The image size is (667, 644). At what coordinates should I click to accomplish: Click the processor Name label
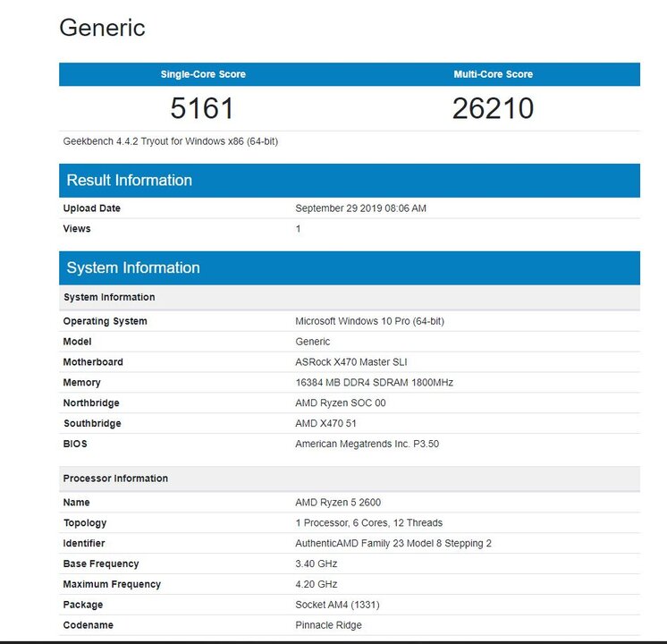point(77,503)
